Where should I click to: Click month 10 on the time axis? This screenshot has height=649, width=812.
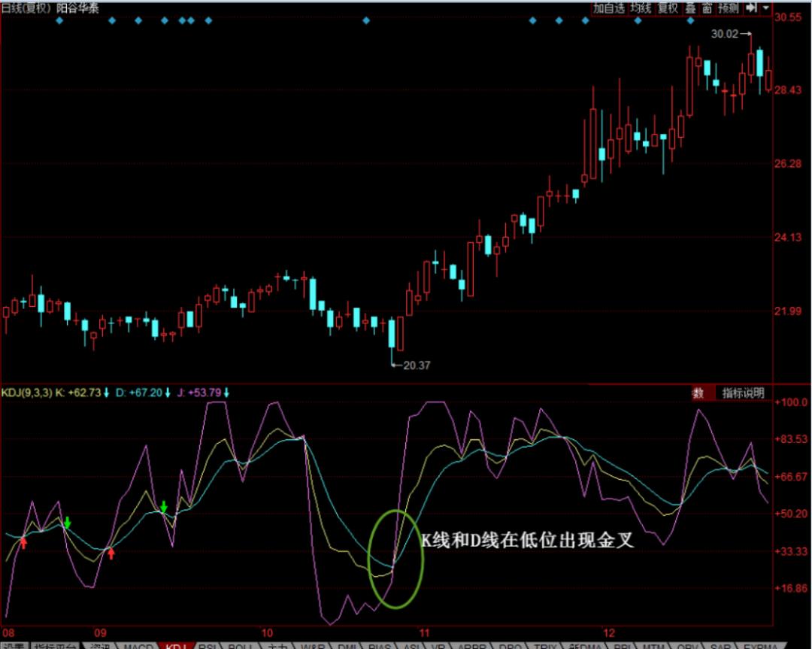(267, 632)
